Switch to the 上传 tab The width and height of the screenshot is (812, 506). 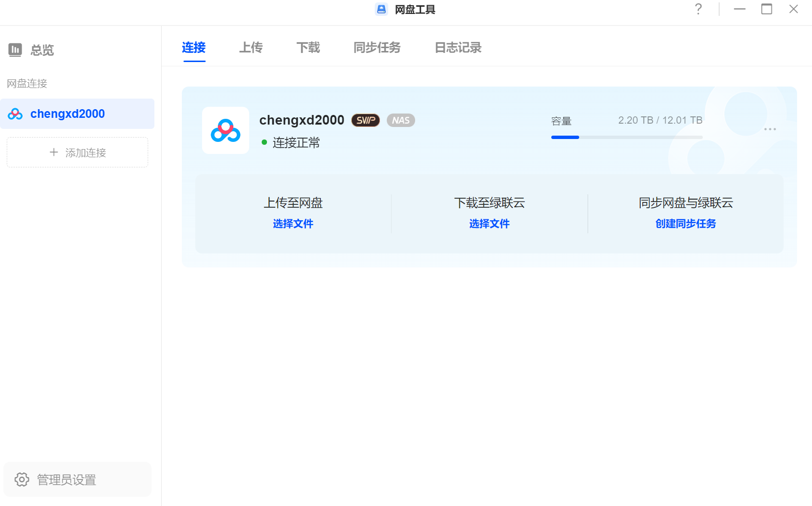pos(251,48)
